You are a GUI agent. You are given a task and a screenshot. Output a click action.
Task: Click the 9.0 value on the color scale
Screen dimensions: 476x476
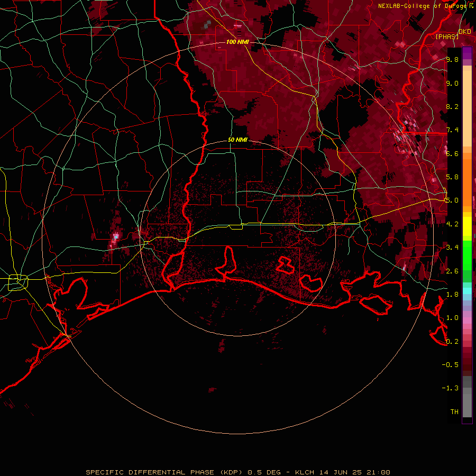(x=452, y=83)
